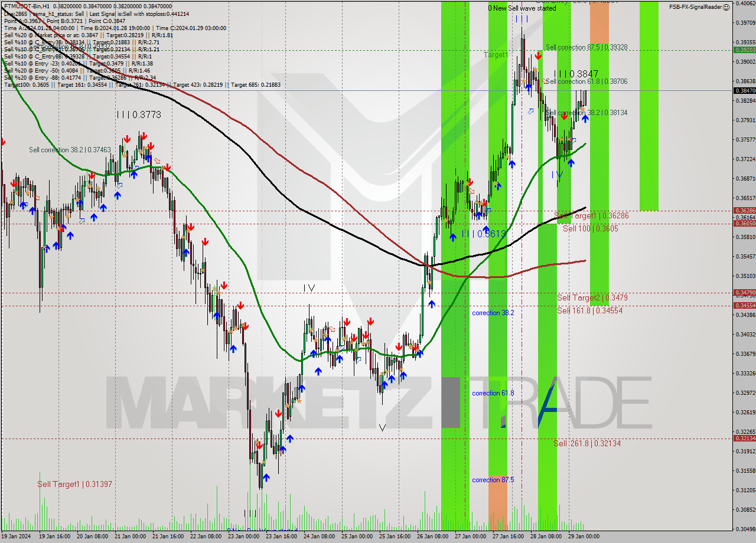Click the 0.3049 price axis label
This screenshot has width=756, height=543.
(x=745, y=529)
